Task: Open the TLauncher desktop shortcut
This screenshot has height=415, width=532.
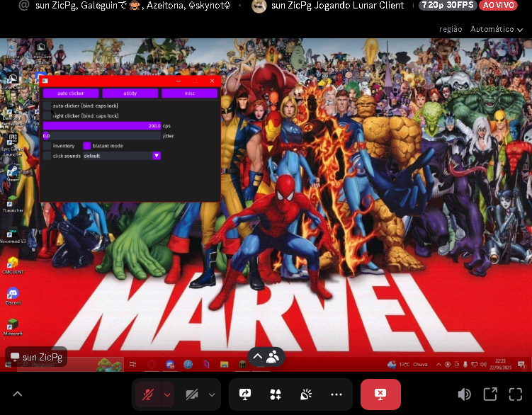Action: coord(13,204)
